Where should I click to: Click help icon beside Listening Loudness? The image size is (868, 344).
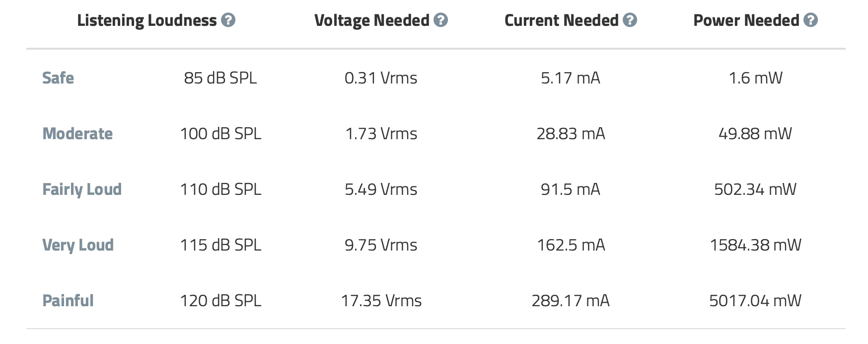228,20
